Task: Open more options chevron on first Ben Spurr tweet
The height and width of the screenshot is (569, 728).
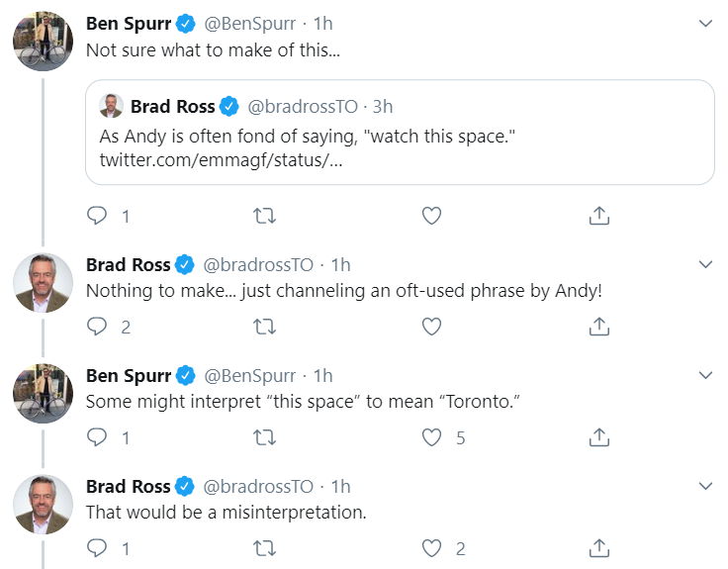Action: click(705, 23)
